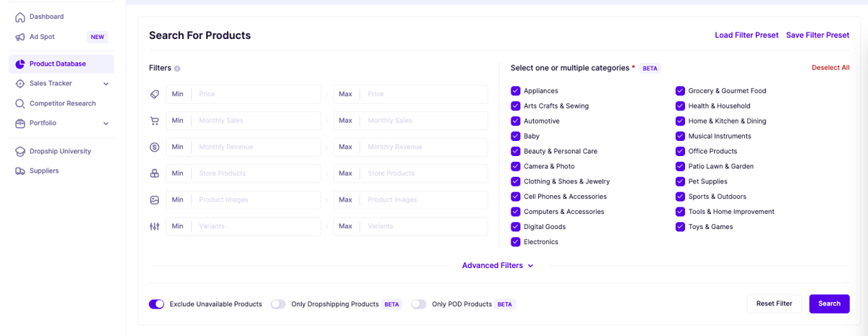Uncheck the Appliances category checkbox

(516, 91)
